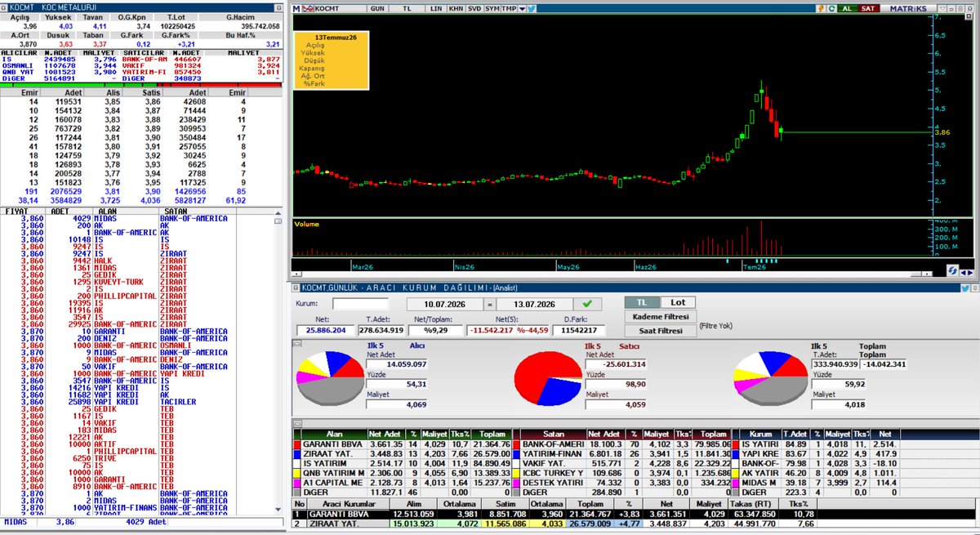Click the Net(5) value -11.542.217
This screenshot has width=980, height=535.
tap(490, 330)
